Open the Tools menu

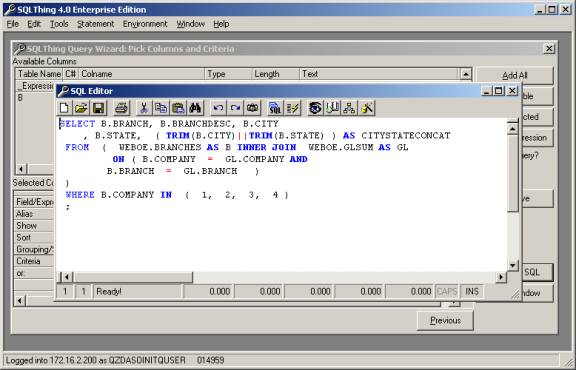pyautogui.click(x=59, y=24)
